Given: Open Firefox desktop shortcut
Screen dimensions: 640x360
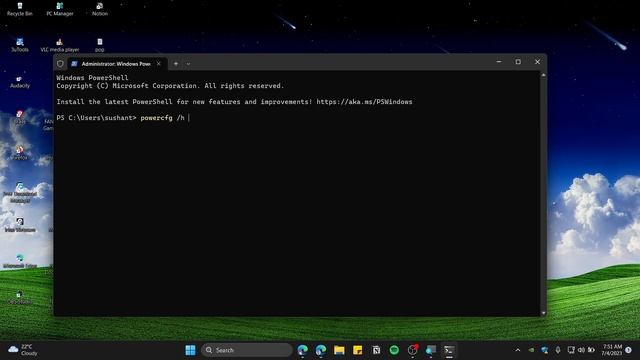Looking at the screenshot, I should [20, 153].
